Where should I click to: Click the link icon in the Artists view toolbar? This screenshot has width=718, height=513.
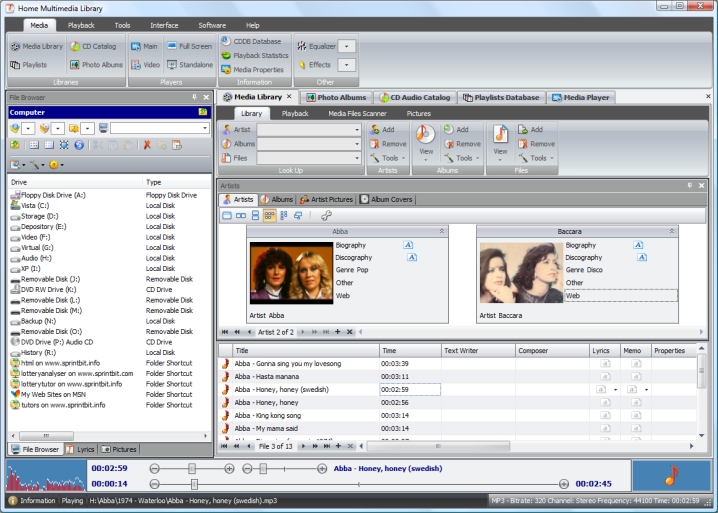pos(327,215)
